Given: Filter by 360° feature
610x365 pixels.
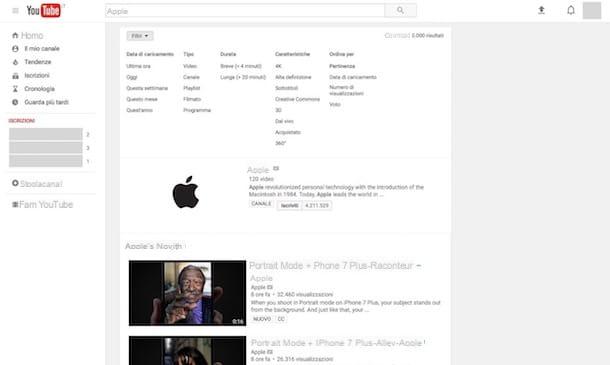Looking at the screenshot, I should tap(280, 143).
